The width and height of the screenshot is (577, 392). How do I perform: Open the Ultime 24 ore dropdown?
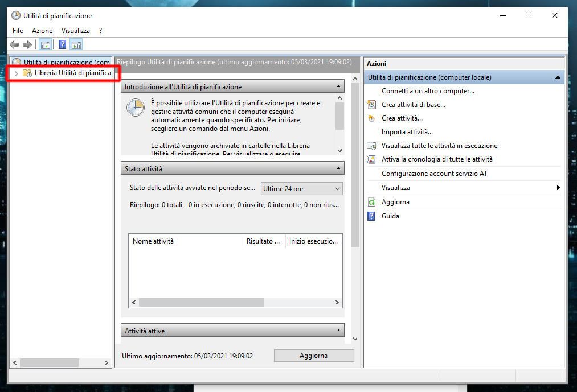(301, 189)
